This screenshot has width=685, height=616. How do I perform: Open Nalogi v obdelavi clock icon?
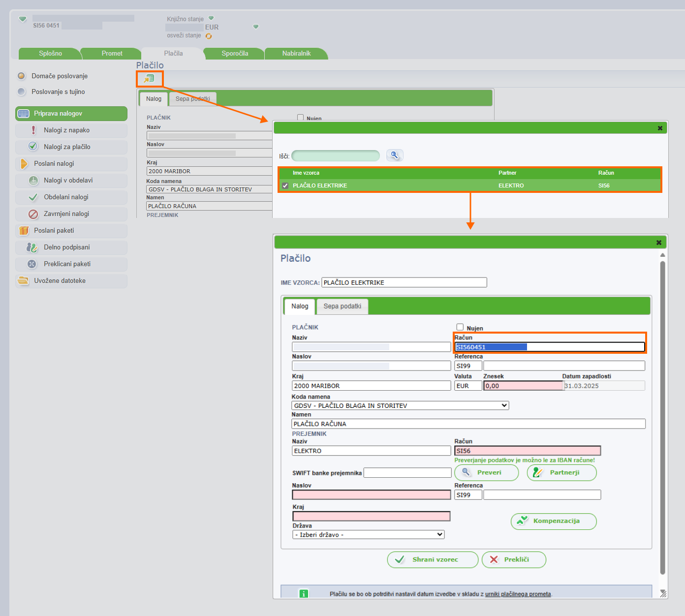click(x=33, y=181)
